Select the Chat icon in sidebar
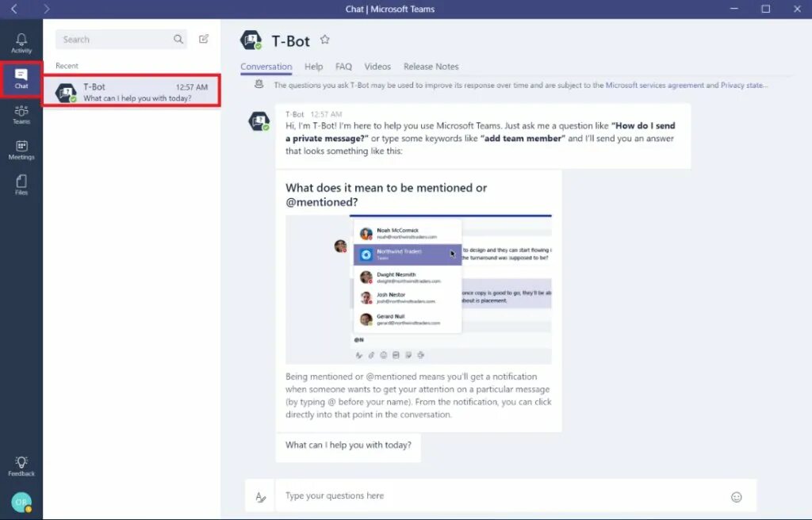 tap(21, 78)
